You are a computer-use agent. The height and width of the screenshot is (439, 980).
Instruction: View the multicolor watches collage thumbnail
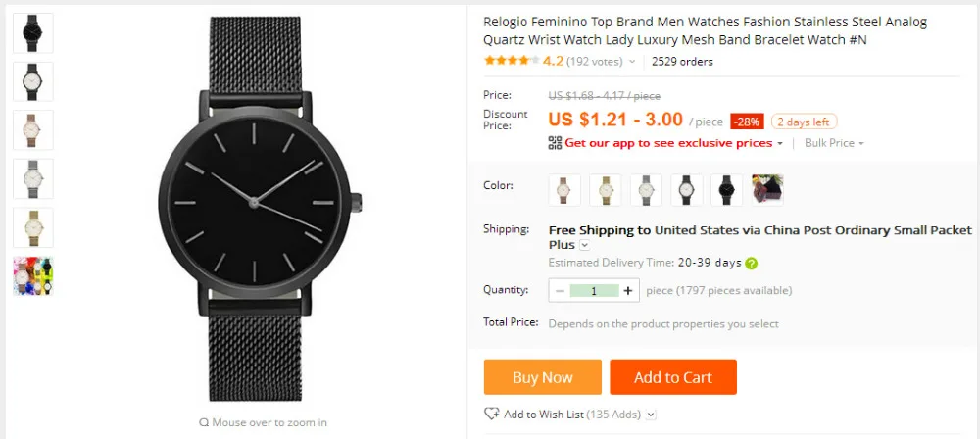[33, 276]
